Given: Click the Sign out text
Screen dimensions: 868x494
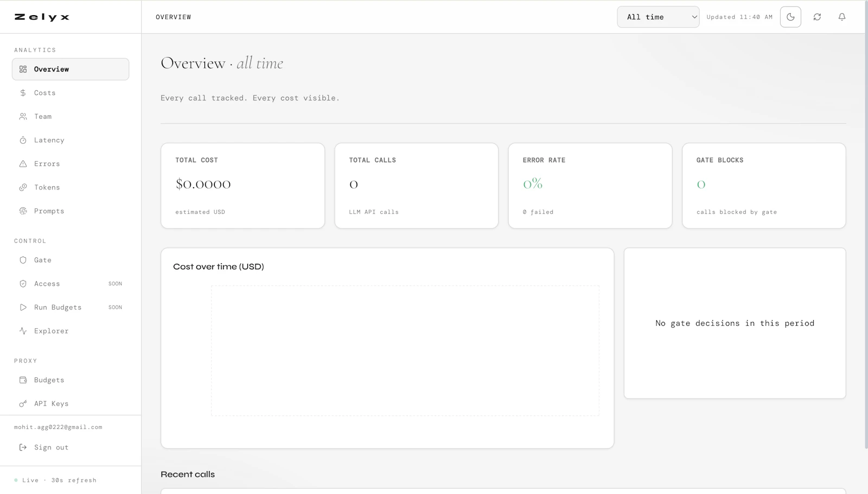Looking at the screenshot, I should pyautogui.click(x=52, y=447).
